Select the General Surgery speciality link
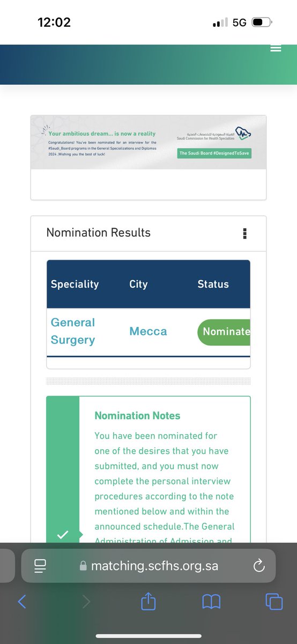 [73, 331]
